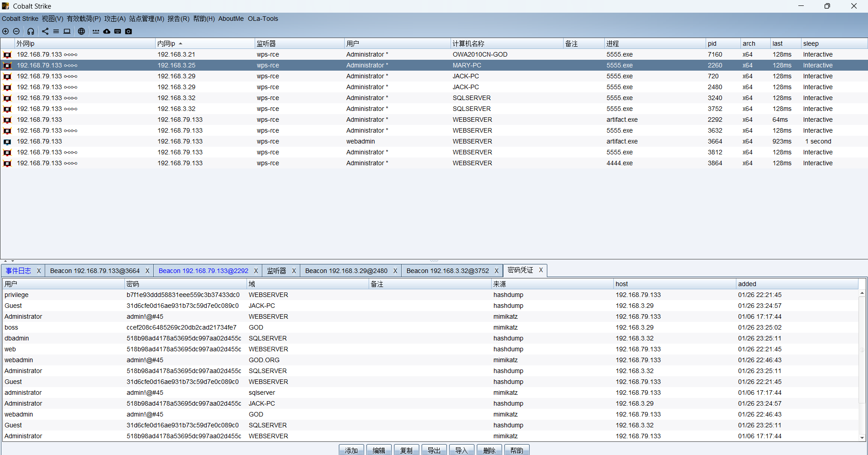Open keystrokes view keyboard icon

tap(118, 31)
